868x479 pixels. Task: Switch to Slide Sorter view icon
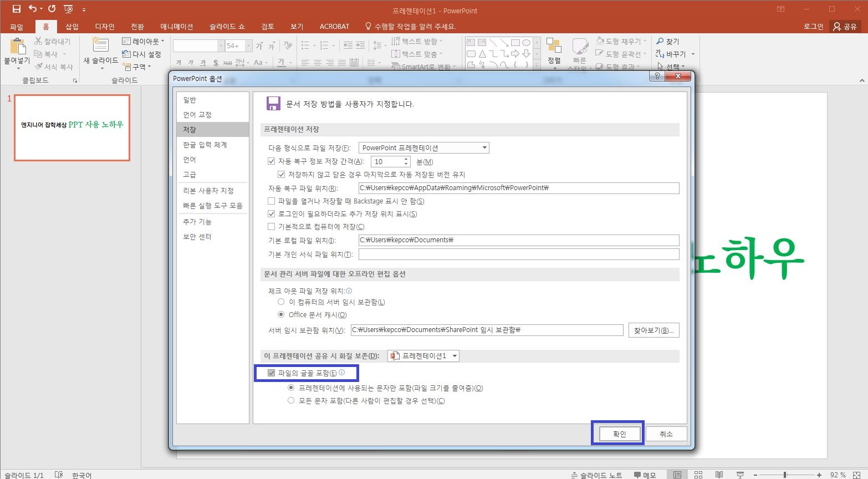[698, 475]
